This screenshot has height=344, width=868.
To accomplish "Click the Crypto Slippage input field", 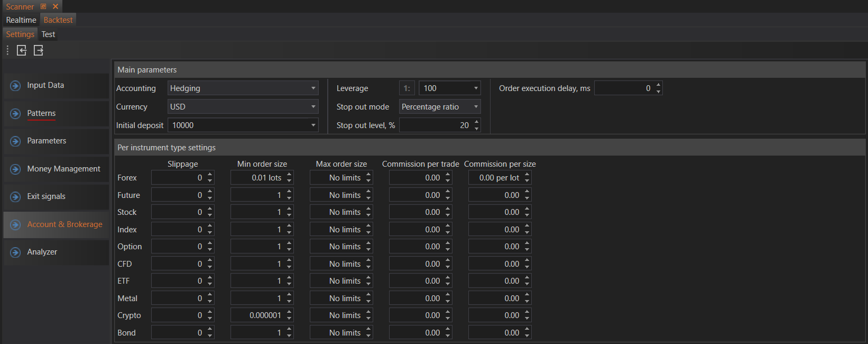I will point(178,315).
